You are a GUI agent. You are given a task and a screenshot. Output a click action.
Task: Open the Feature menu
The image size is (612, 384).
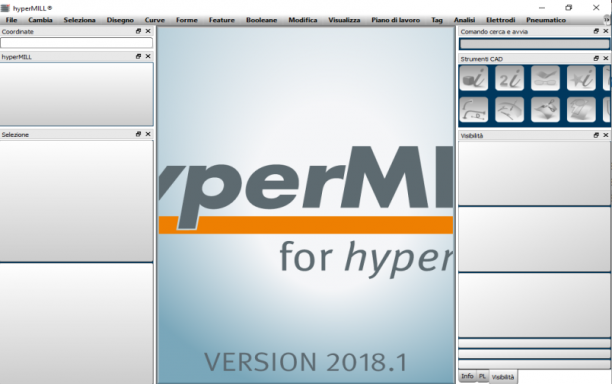222,20
